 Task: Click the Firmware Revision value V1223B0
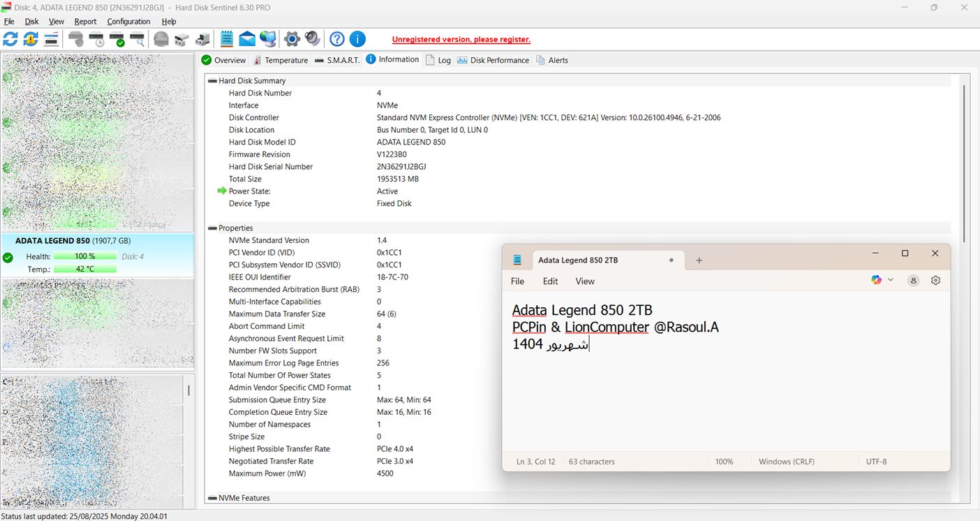coord(392,154)
